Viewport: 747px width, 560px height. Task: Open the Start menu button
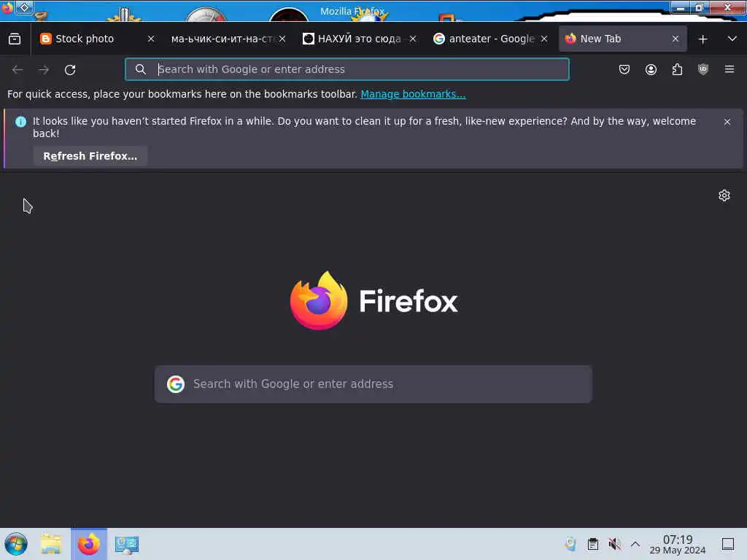[16, 544]
